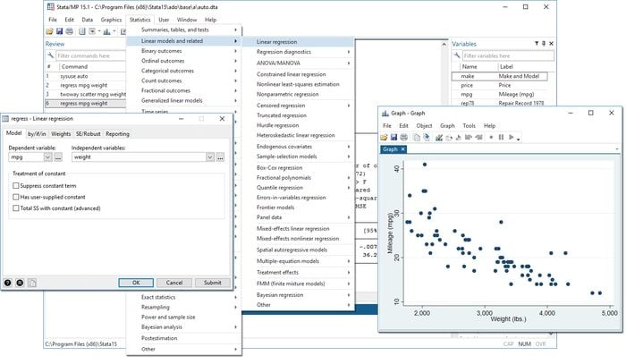Save icon in Stata main toolbar
626x364 pixels.
pos(60,31)
